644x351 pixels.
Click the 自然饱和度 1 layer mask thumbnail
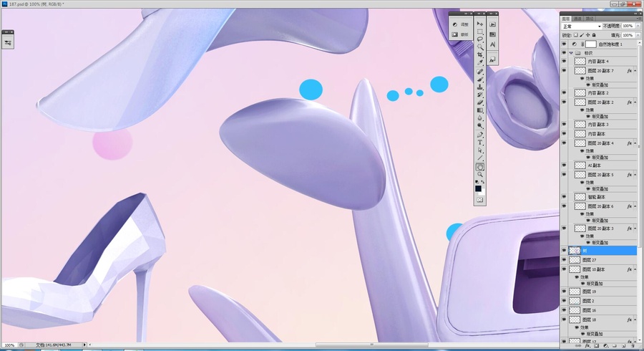(x=590, y=44)
